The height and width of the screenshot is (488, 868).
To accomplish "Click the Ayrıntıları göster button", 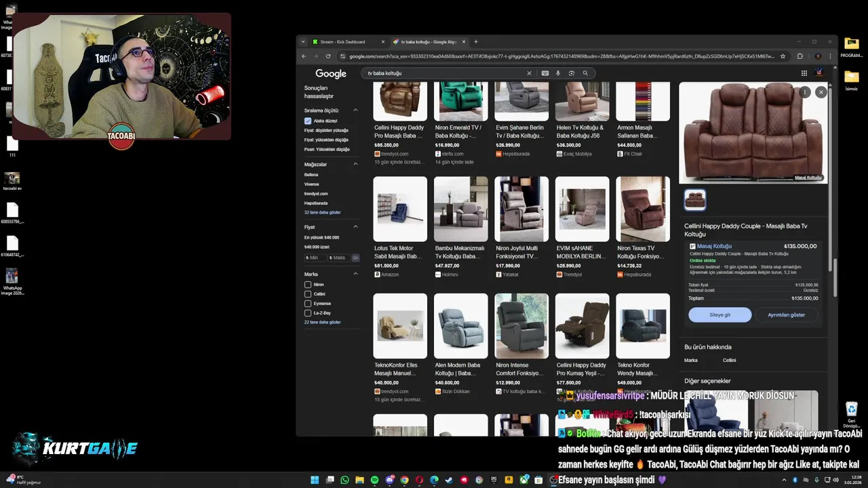I will (x=786, y=314).
